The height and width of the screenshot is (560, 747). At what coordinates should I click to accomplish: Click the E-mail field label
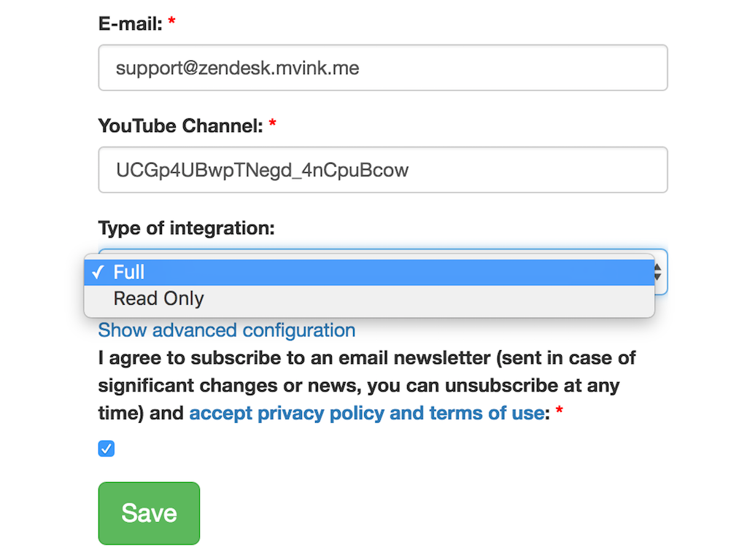click(130, 23)
